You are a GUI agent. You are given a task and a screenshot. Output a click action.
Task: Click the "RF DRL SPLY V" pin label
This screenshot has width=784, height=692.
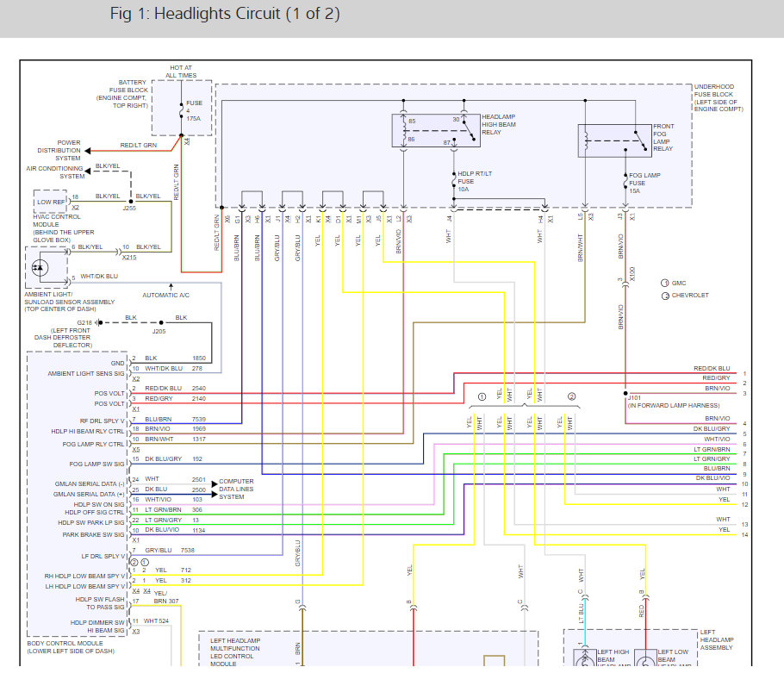point(102,421)
